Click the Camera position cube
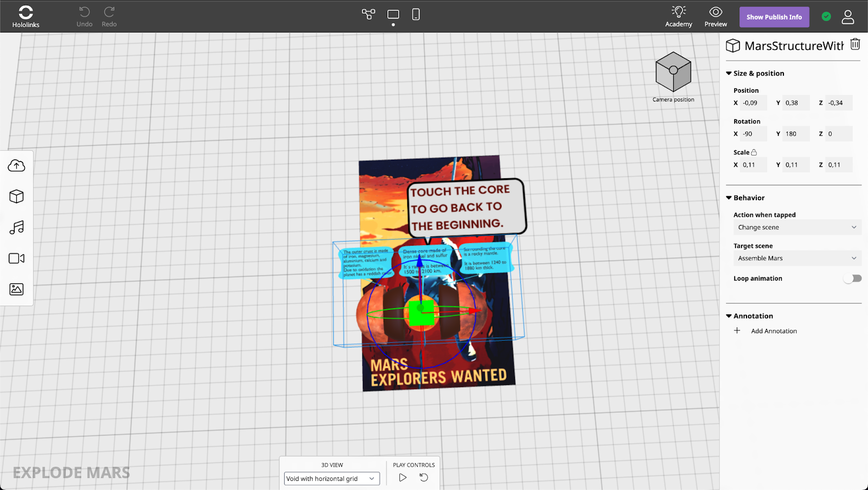Viewport: 868px width, 490px height. pos(673,72)
